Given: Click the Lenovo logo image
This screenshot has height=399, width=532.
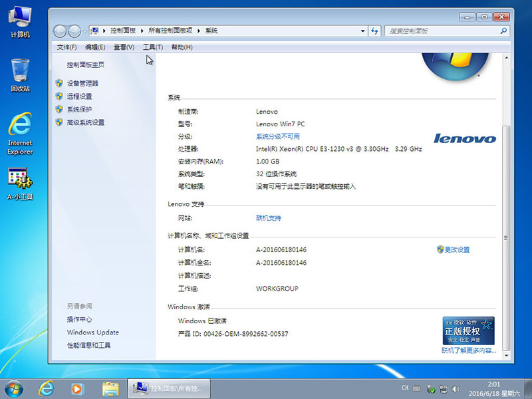Looking at the screenshot, I should (464, 138).
